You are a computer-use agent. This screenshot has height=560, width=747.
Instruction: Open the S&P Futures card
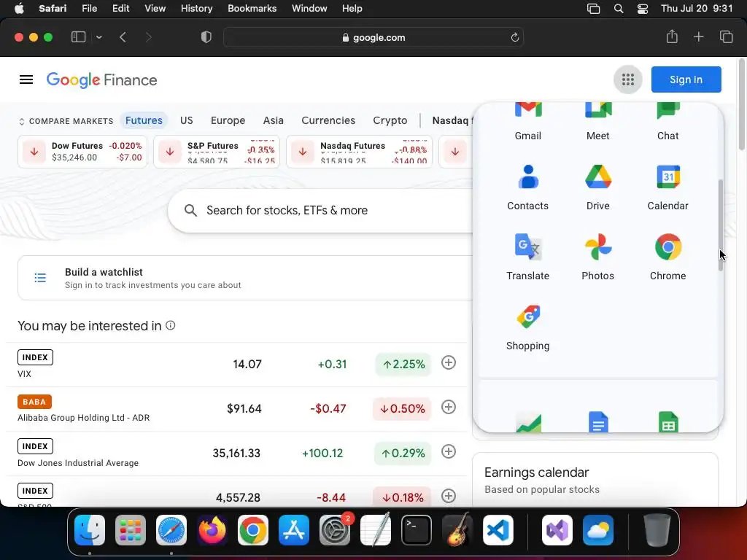point(217,152)
